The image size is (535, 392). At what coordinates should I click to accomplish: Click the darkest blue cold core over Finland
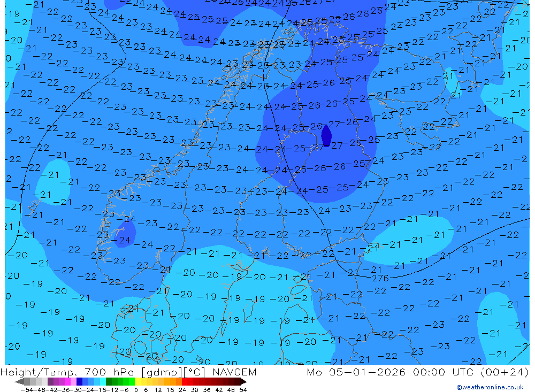click(x=326, y=135)
